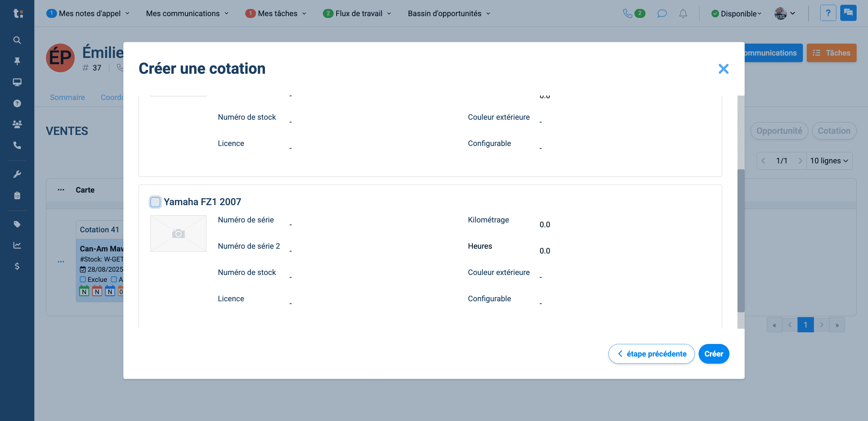Image resolution: width=868 pixels, height=421 pixels.
Task: Open the calls phone icon with badge 2
Action: 634,13
